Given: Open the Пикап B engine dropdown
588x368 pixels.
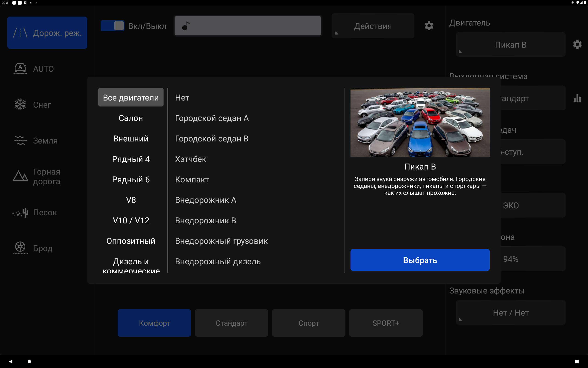Looking at the screenshot, I should click(511, 45).
